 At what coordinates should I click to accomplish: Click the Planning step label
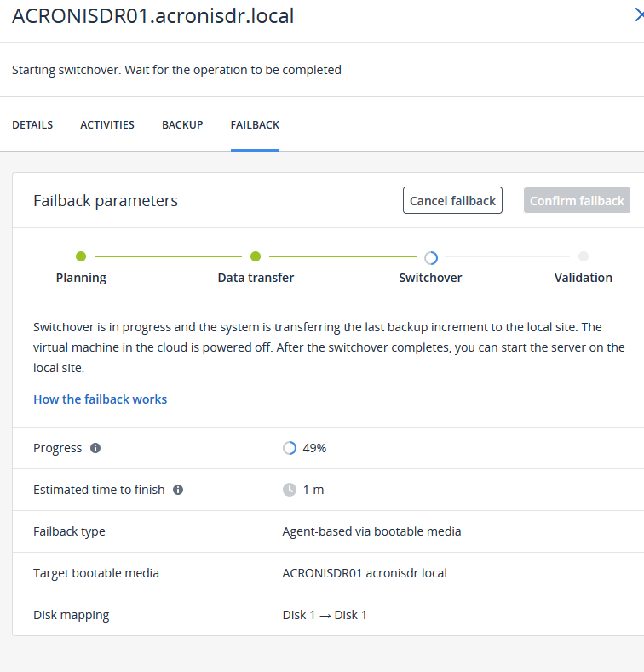pyautogui.click(x=81, y=278)
